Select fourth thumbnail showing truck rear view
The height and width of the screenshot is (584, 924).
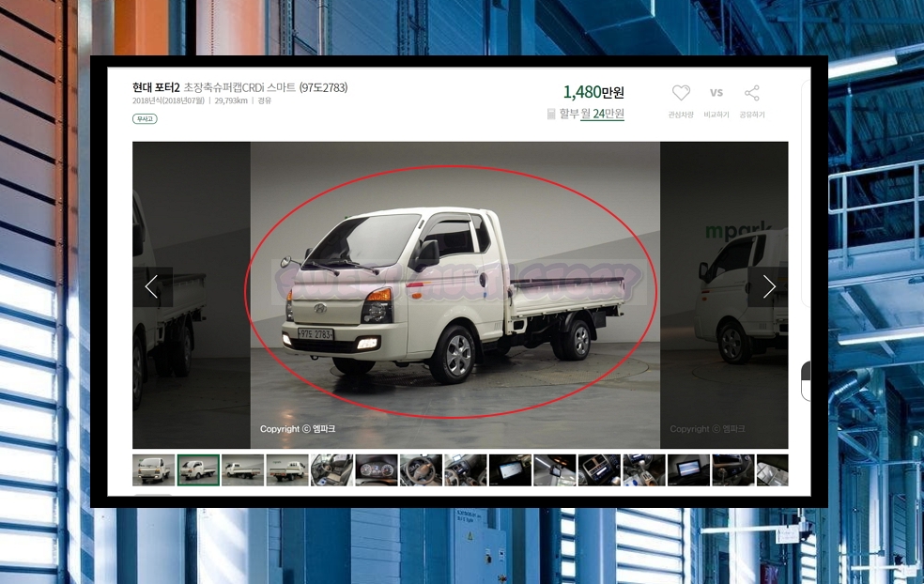[287, 469]
